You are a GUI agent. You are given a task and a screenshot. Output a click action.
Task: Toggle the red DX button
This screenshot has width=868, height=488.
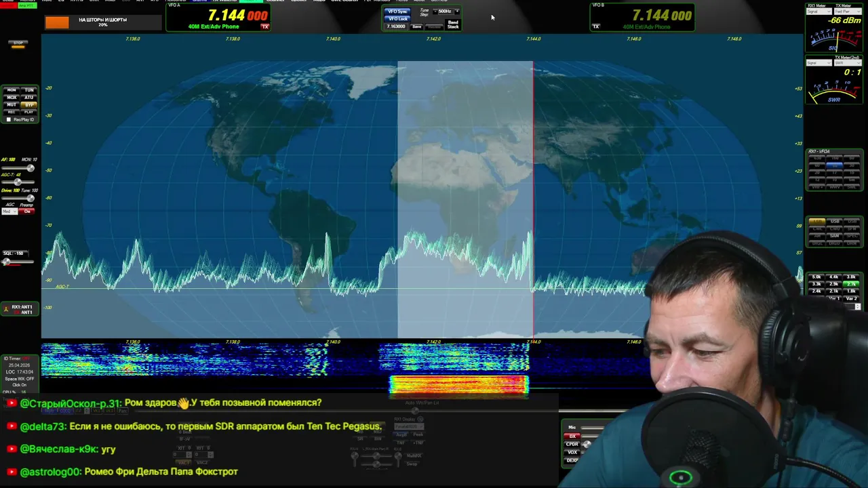[x=572, y=436]
